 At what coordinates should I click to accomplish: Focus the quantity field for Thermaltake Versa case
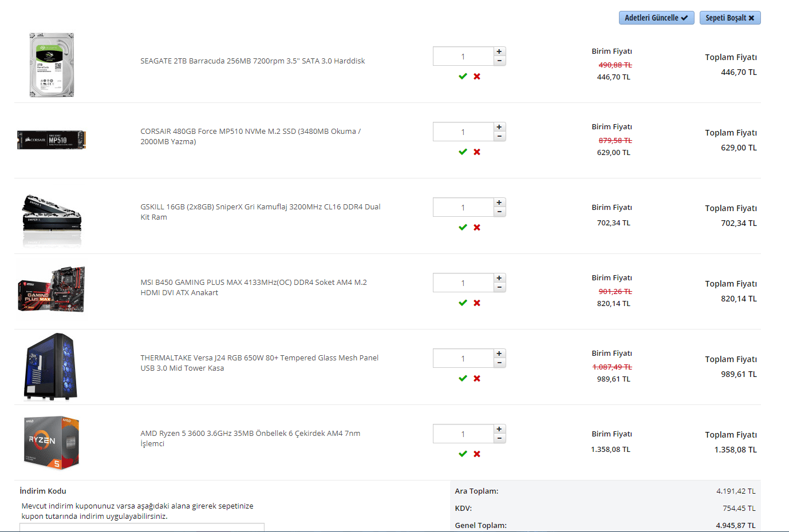463,358
